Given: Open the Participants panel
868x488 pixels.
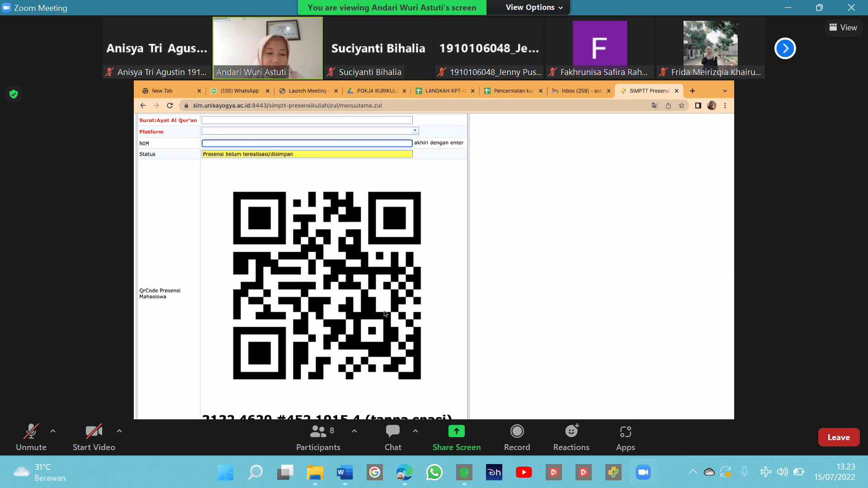Looking at the screenshot, I should [318, 437].
